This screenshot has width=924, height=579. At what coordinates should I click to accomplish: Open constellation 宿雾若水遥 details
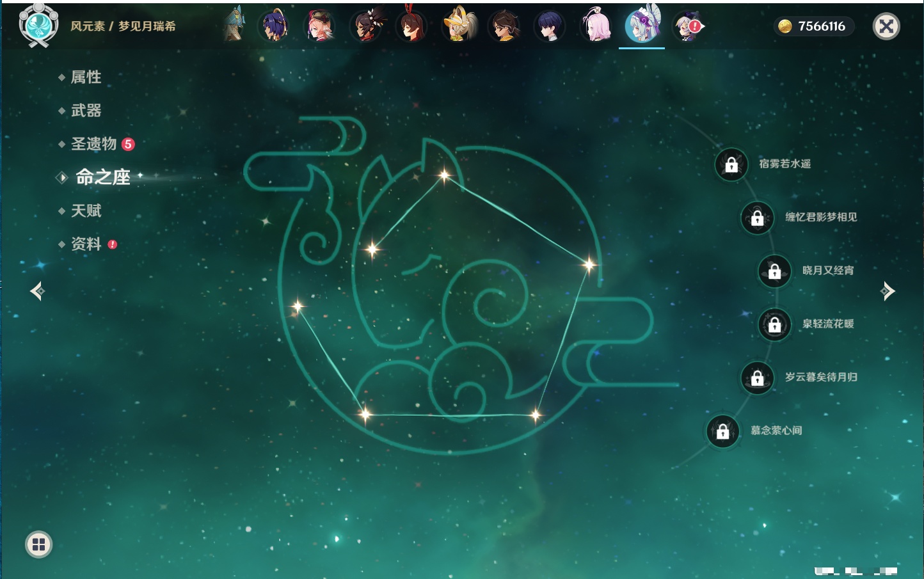click(785, 164)
